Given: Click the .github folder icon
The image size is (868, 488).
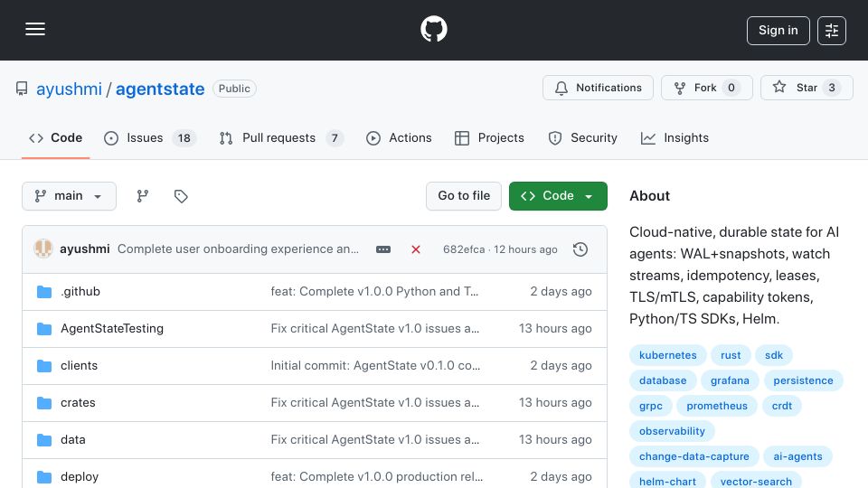Looking at the screenshot, I should click(44, 292).
